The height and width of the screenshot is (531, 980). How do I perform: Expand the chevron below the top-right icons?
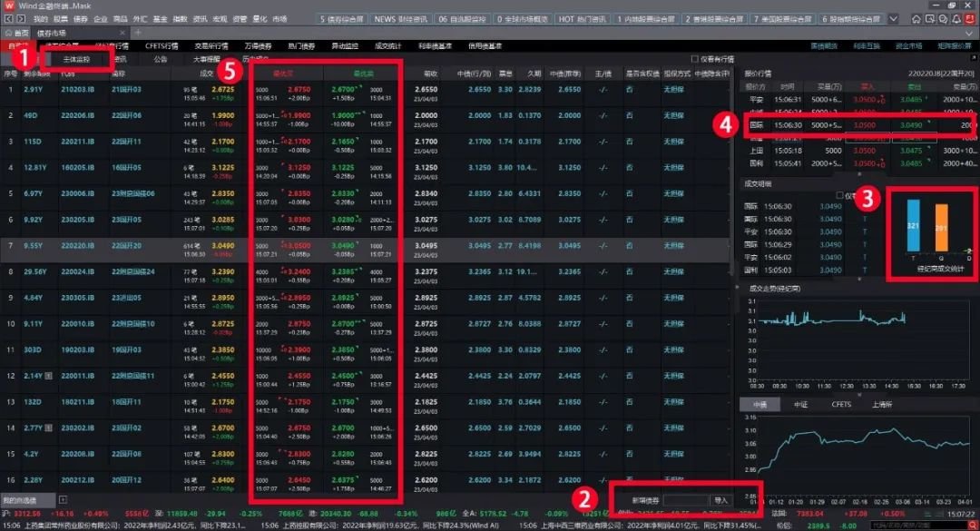pos(969,34)
